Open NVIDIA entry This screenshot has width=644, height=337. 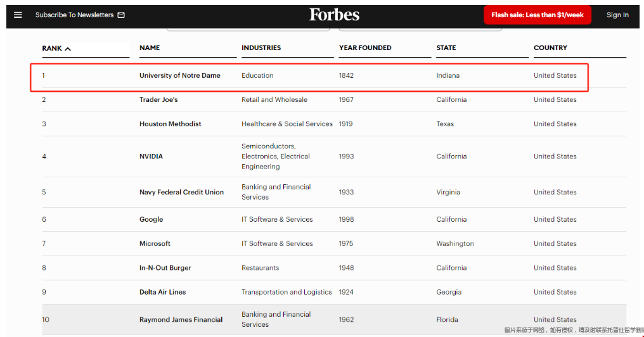pos(151,156)
